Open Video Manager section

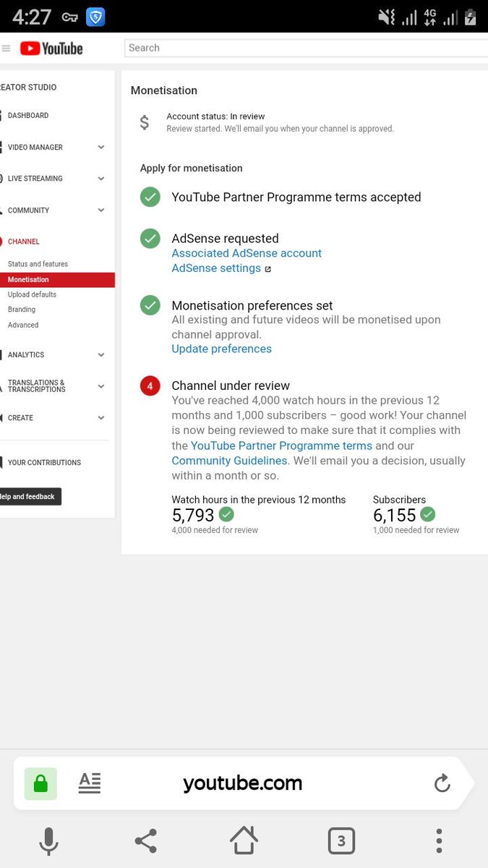[35, 148]
